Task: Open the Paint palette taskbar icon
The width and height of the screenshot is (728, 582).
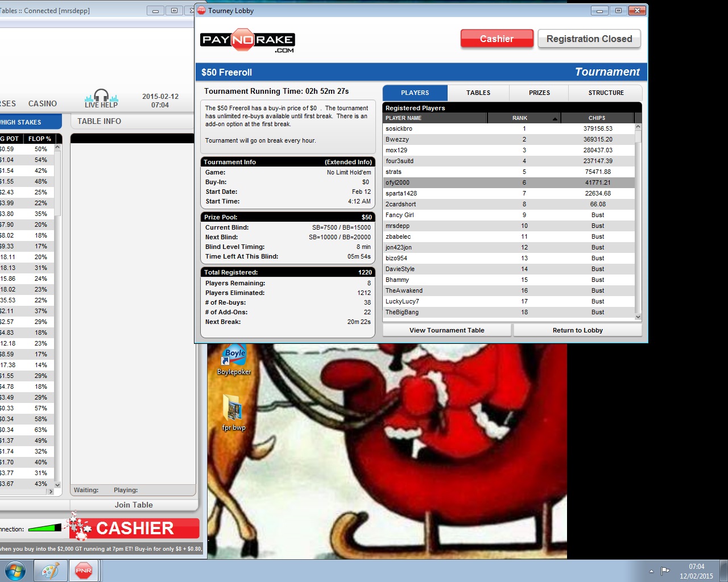Action: (x=50, y=571)
